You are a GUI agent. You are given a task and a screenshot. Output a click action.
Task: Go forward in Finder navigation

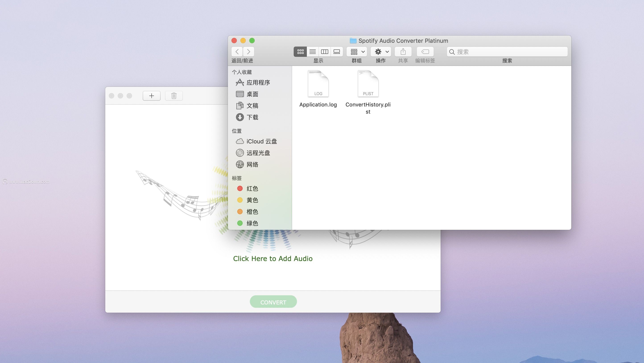[x=248, y=52]
